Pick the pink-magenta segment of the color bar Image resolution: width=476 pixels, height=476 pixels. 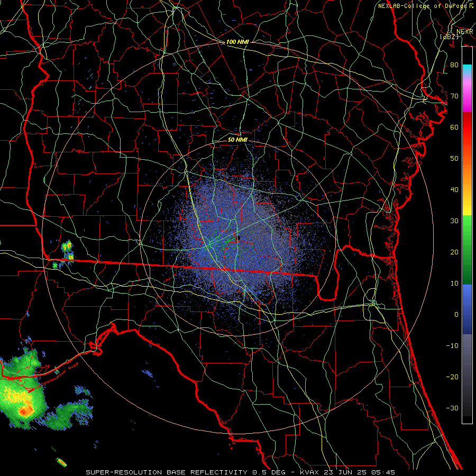point(467,96)
